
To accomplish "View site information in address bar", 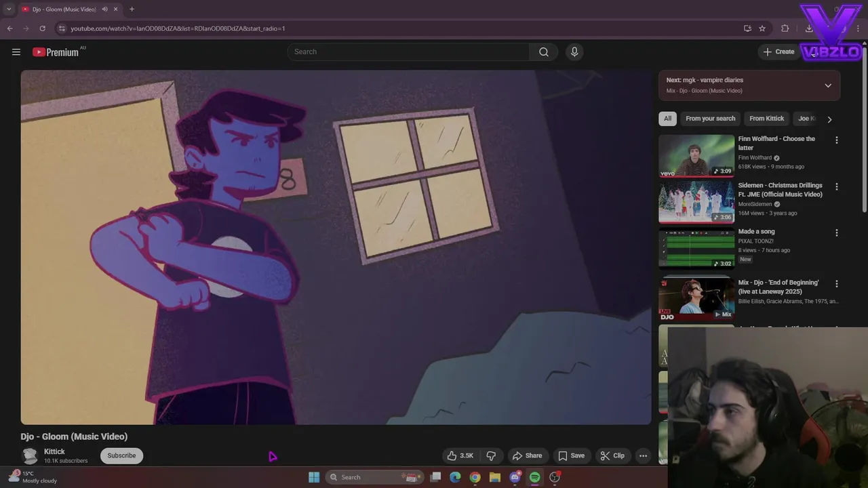I will [x=62, y=28].
